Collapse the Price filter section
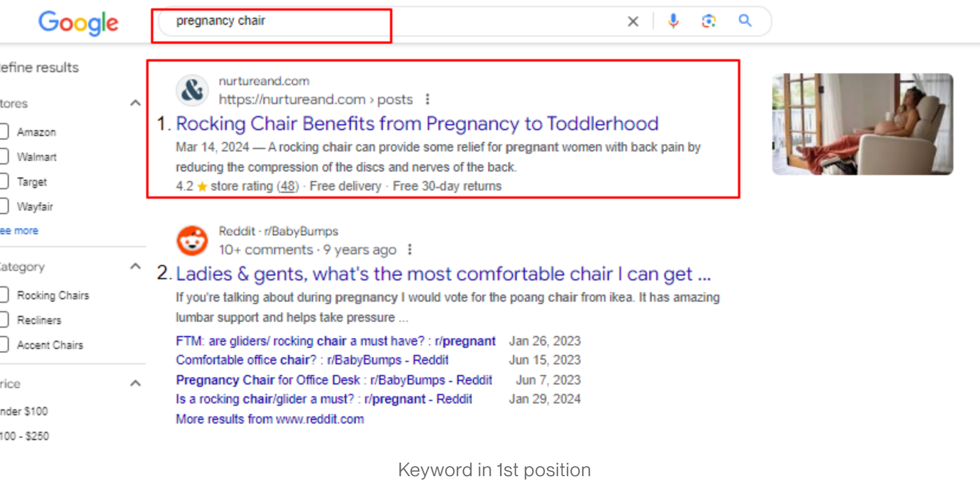 pyautogui.click(x=135, y=383)
